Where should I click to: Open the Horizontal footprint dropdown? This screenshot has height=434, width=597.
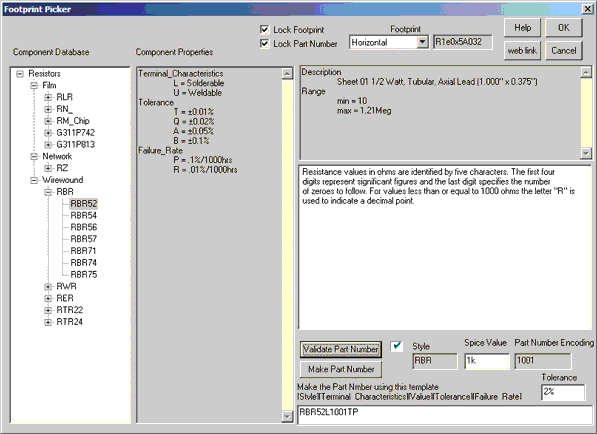[x=422, y=42]
